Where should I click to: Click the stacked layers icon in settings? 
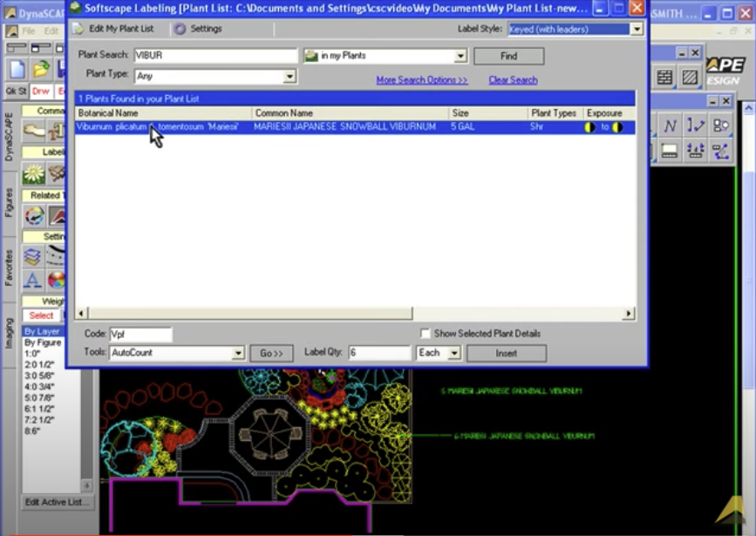point(32,256)
